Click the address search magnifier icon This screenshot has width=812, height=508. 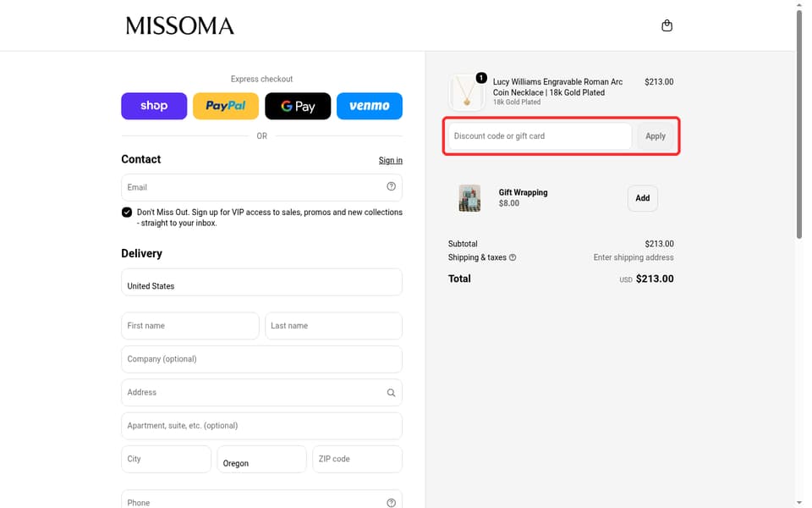tap(391, 393)
